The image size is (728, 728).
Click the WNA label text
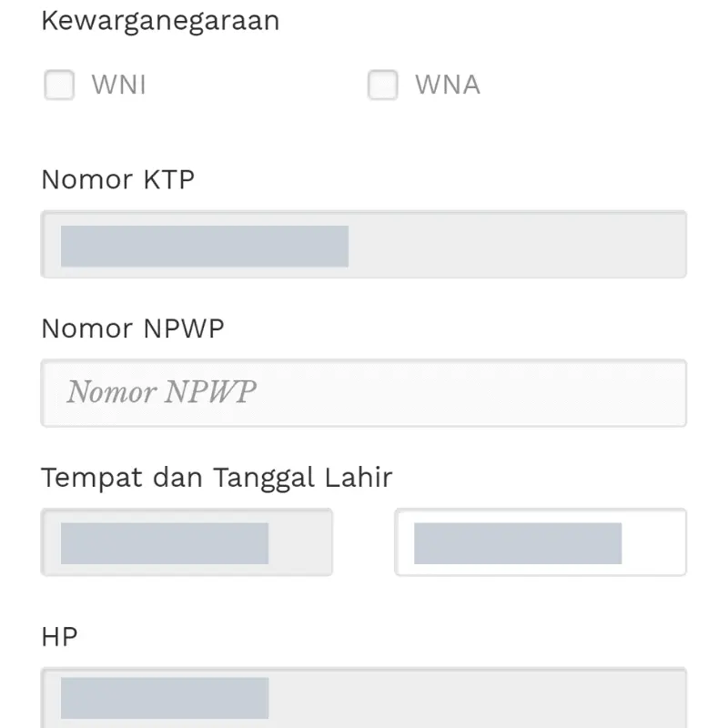click(x=446, y=85)
